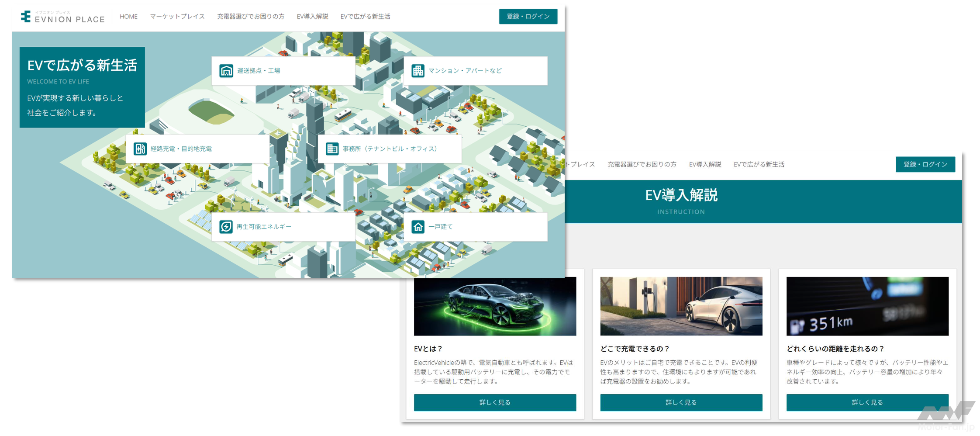Go to EV導入解説 in the left navbar
980x436 pixels.
point(312,17)
